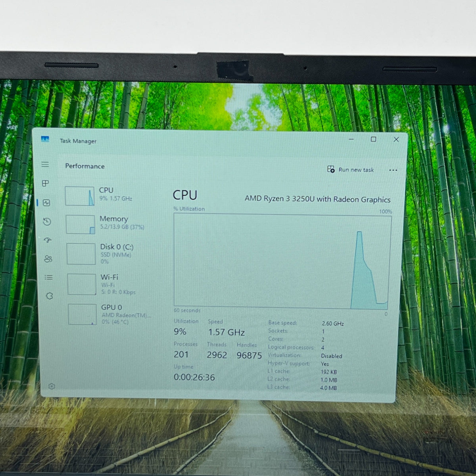Click the L1 cache '192 KB' value
476x476 pixels.
[329, 372]
